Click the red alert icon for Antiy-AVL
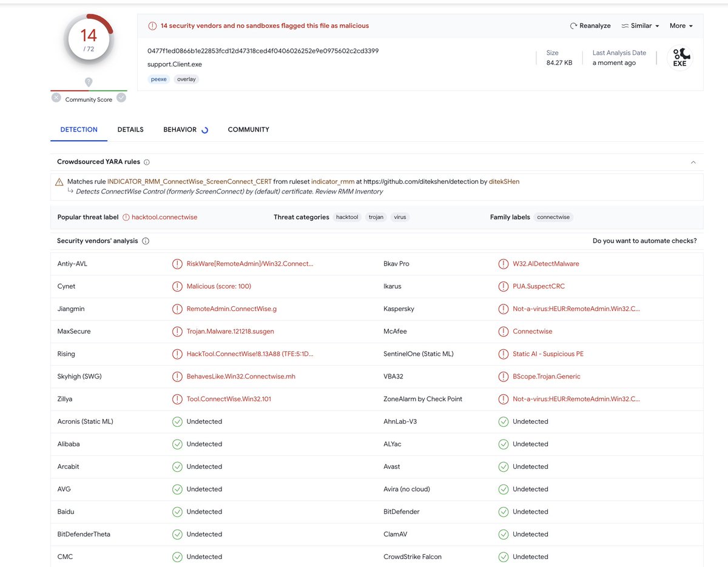Screen dimensions: 728x567 pyautogui.click(x=177, y=264)
